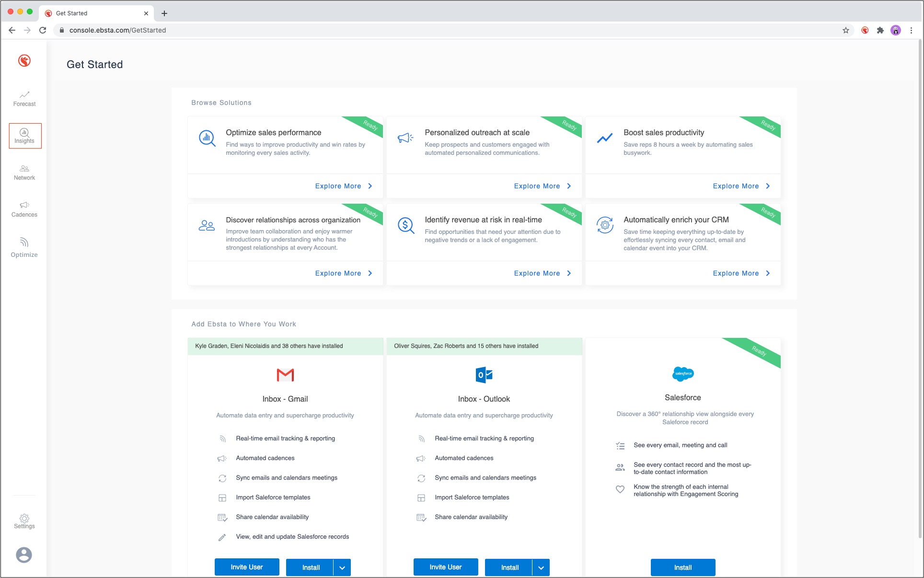Expand the Gmail Install dropdown arrow
Viewport: 924px width, 578px height.
[342, 567]
